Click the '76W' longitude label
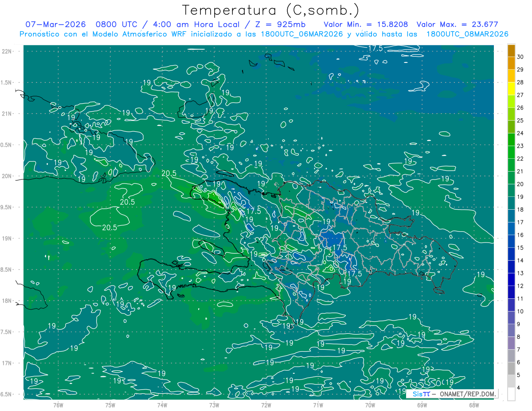Viewport: 532px width, 411px height. tap(58, 405)
